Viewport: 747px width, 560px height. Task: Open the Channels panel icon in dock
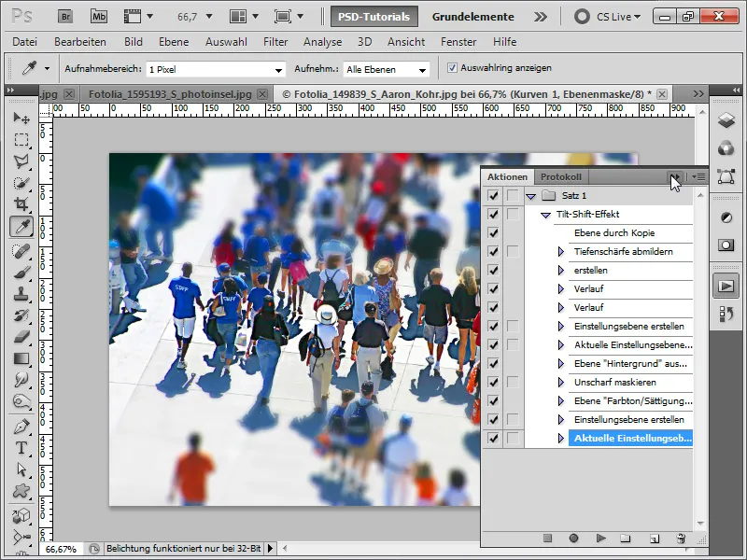pyautogui.click(x=726, y=148)
